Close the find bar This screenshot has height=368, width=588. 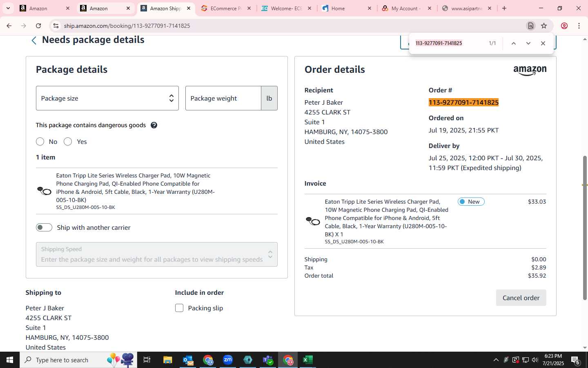pyautogui.click(x=543, y=43)
